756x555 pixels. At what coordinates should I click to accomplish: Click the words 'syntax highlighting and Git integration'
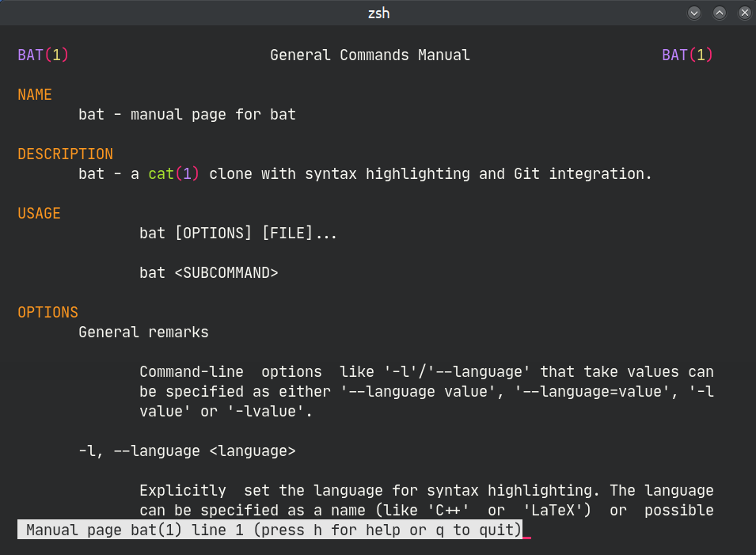click(x=478, y=173)
